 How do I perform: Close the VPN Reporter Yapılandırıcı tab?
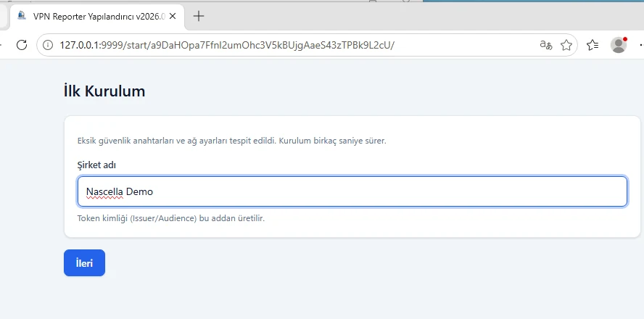173,16
